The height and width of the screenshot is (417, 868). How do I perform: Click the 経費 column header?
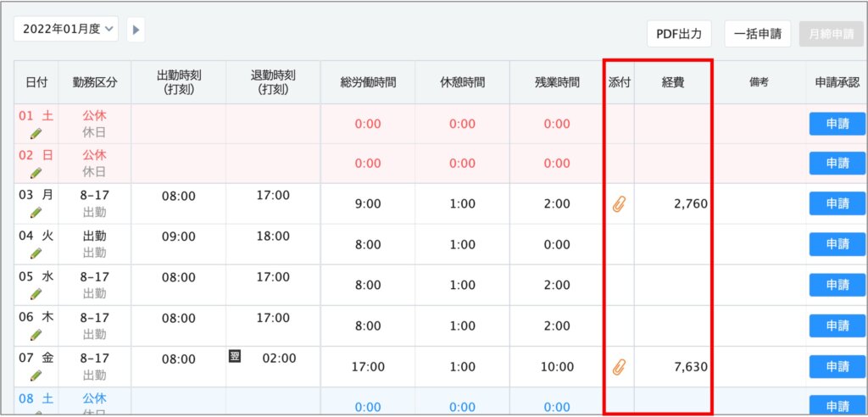(x=672, y=82)
